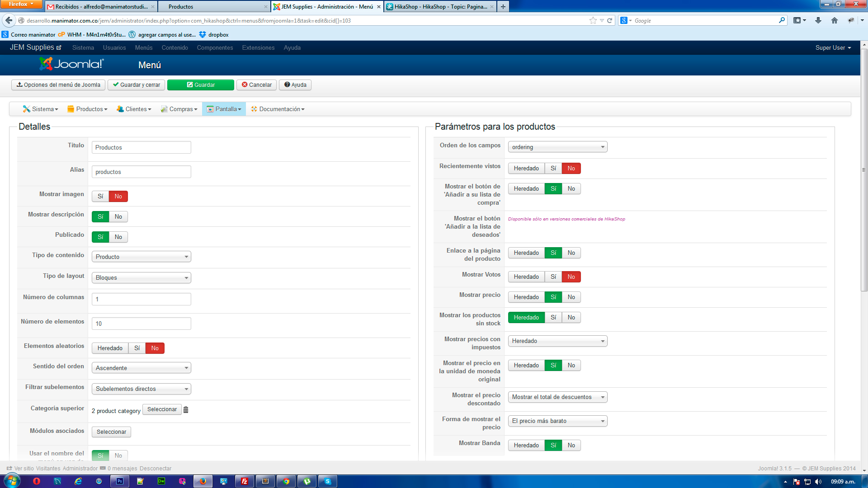Screen dimensions: 868x488
Task: Open Firefox downloads arrow icon
Action: click(818, 20)
